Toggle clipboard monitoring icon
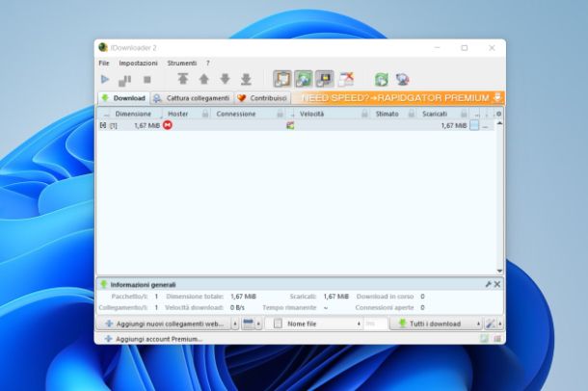 (282, 79)
